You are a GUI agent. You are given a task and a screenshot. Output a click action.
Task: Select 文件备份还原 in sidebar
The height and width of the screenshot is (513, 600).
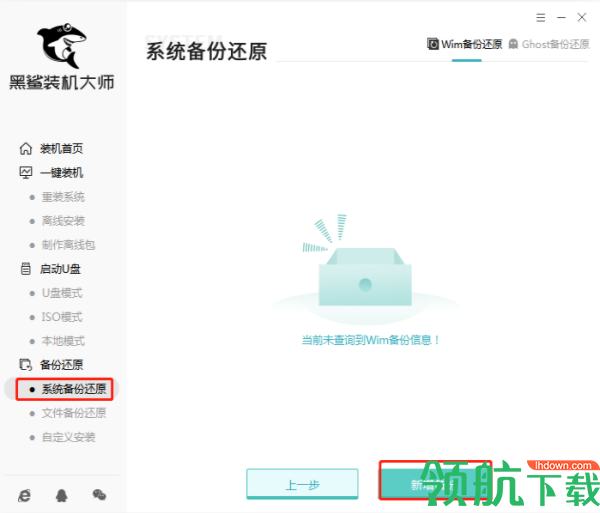pos(73,413)
